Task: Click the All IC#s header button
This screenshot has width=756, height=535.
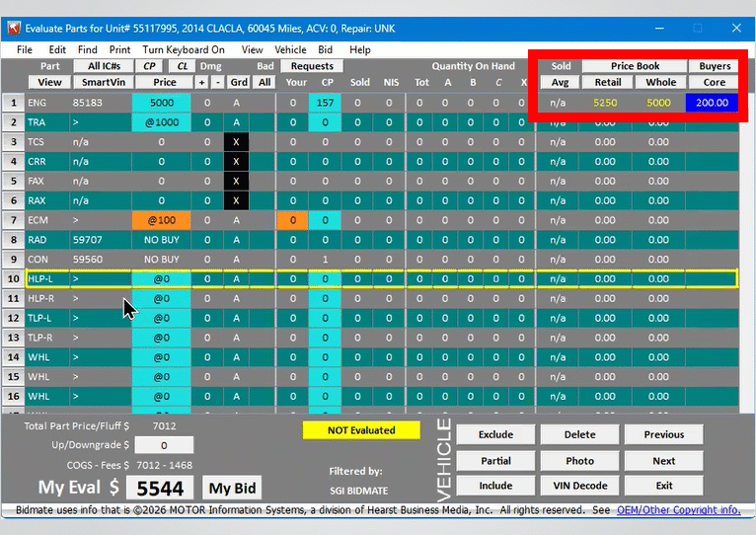Action: coord(104,66)
